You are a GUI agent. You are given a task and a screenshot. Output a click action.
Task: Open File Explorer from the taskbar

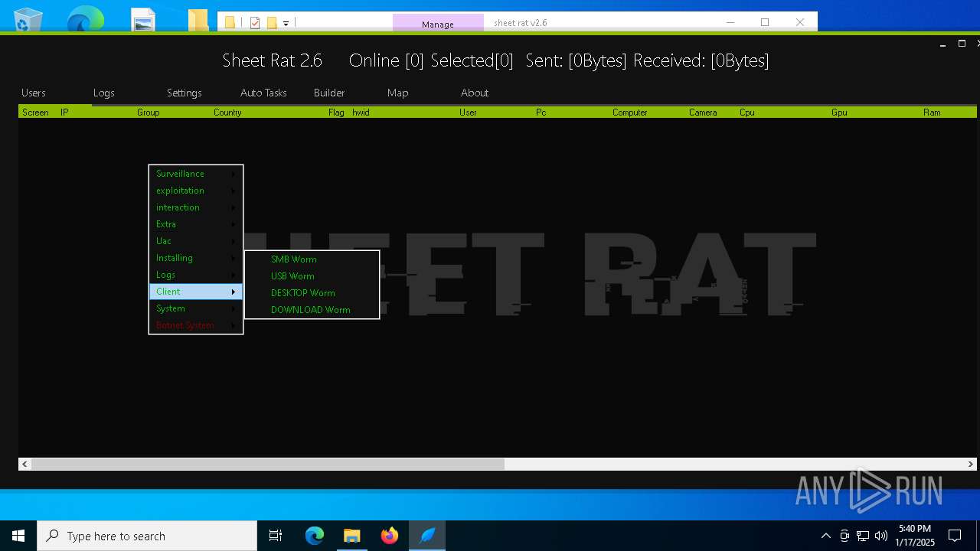[352, 536]
